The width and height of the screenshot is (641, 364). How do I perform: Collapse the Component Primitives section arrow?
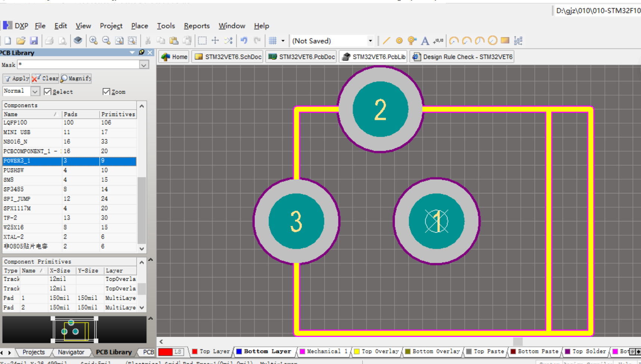(x=151, y=260)
